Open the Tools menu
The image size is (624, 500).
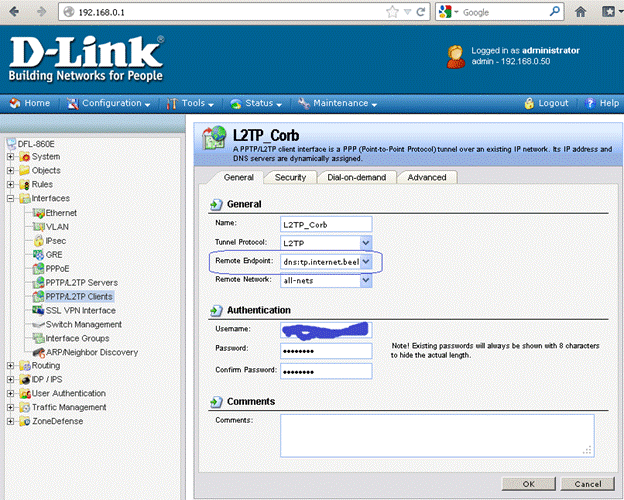[190, 104]
